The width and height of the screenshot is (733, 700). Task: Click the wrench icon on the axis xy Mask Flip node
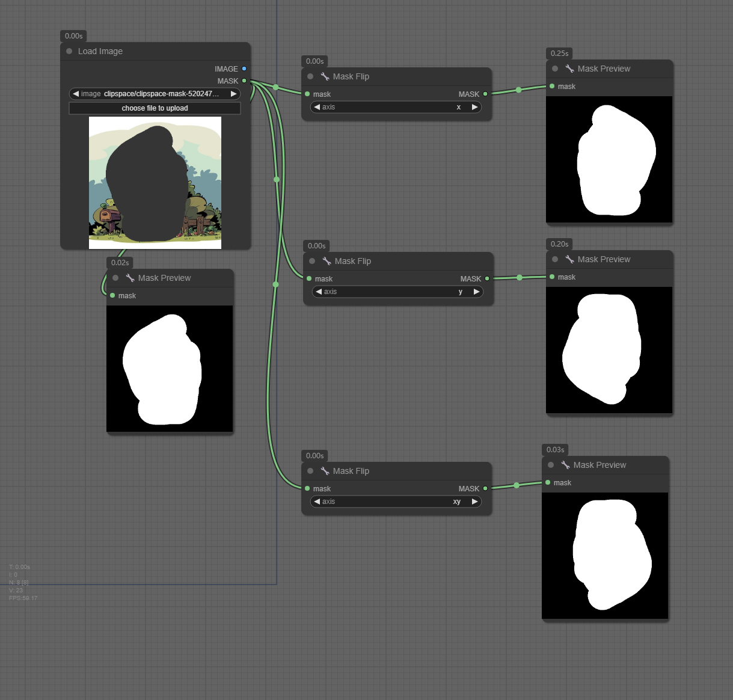(x=325, y=471)
